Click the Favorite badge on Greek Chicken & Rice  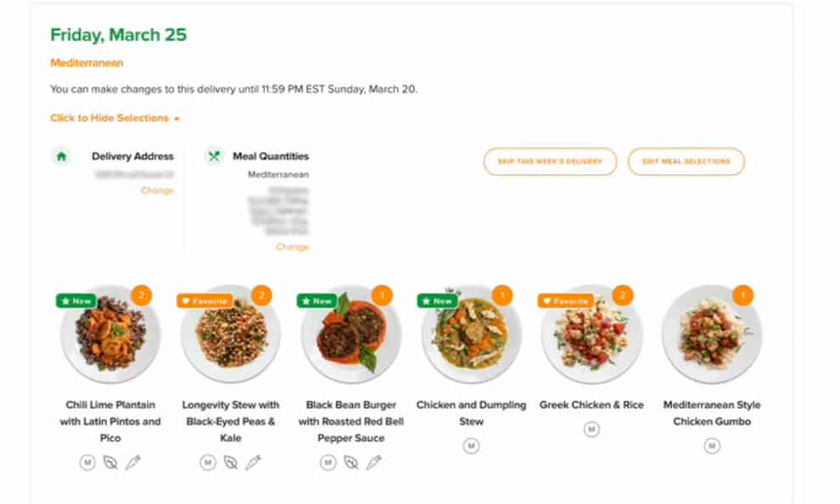pyautogui.click(x=566, y=301)
